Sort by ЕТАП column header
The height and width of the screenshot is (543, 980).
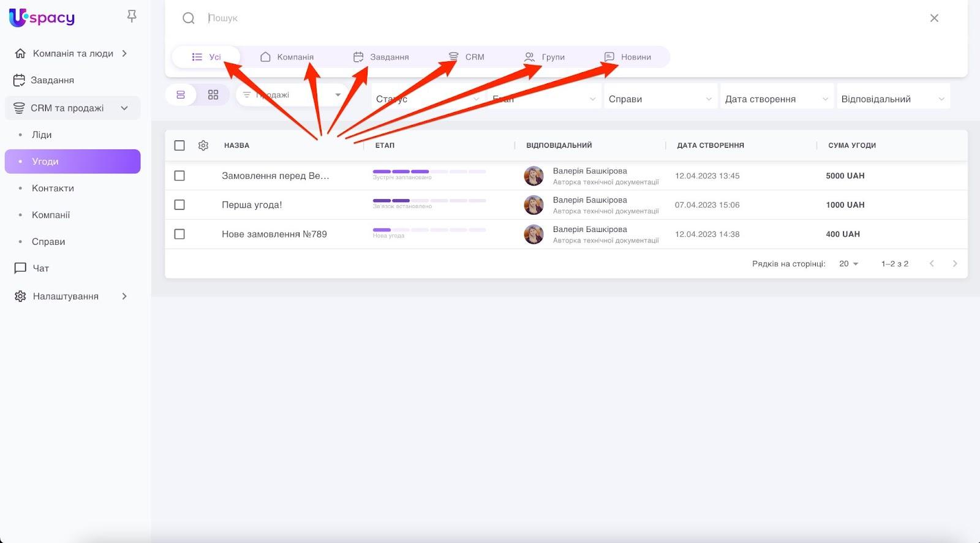[x=385, y=146]
